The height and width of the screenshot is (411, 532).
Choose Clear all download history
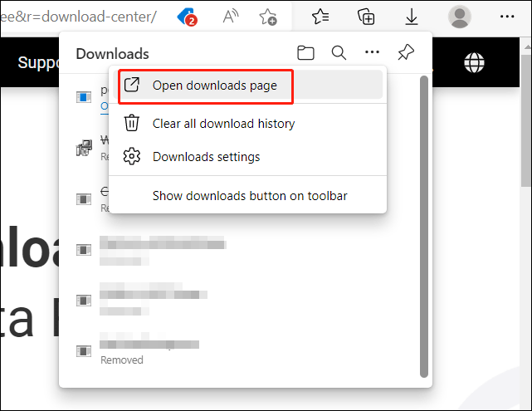click(248, 123)
